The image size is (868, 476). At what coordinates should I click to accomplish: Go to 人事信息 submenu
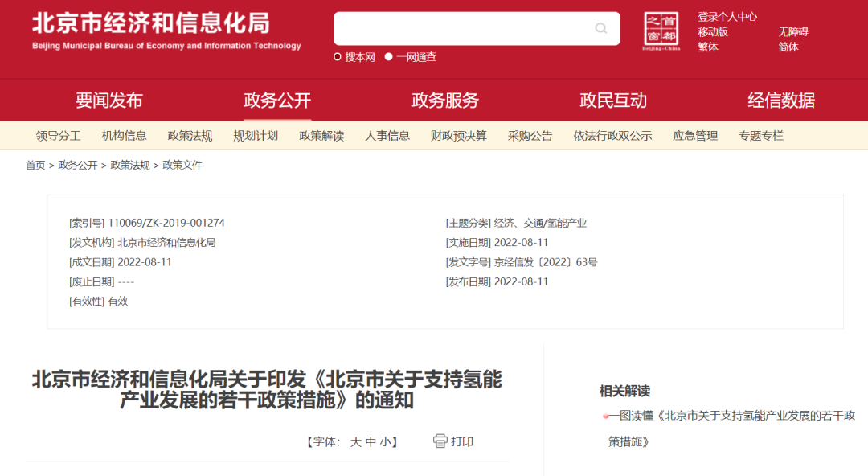click(x=387, y=136)
